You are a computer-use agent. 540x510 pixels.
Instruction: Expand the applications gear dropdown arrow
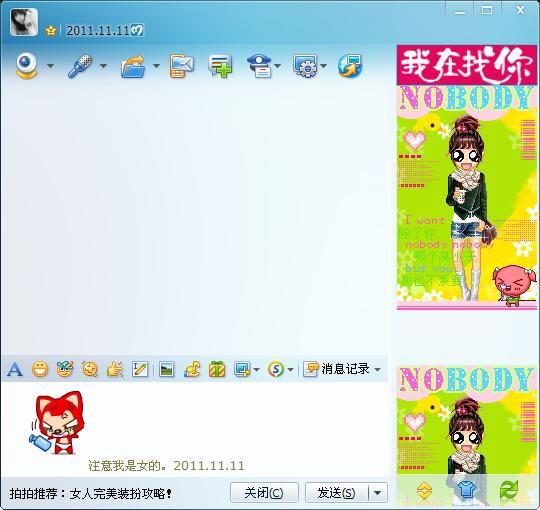point(324,66)
